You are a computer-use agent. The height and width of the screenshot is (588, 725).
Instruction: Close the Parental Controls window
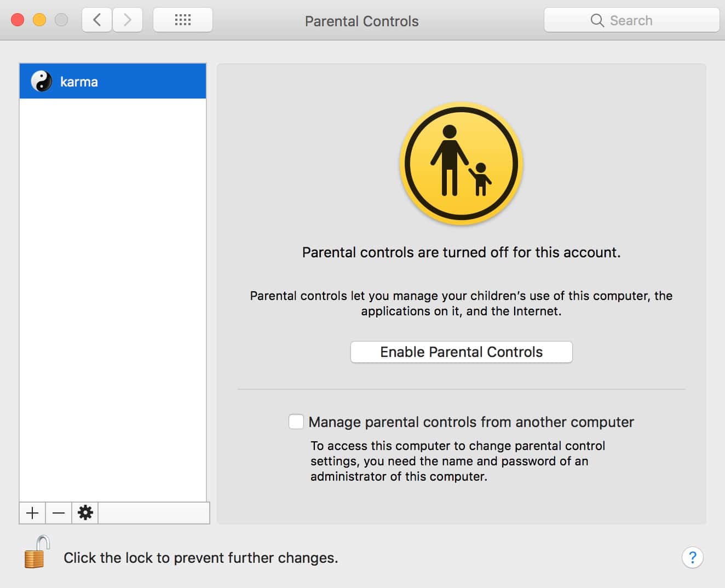pos(18,20)
